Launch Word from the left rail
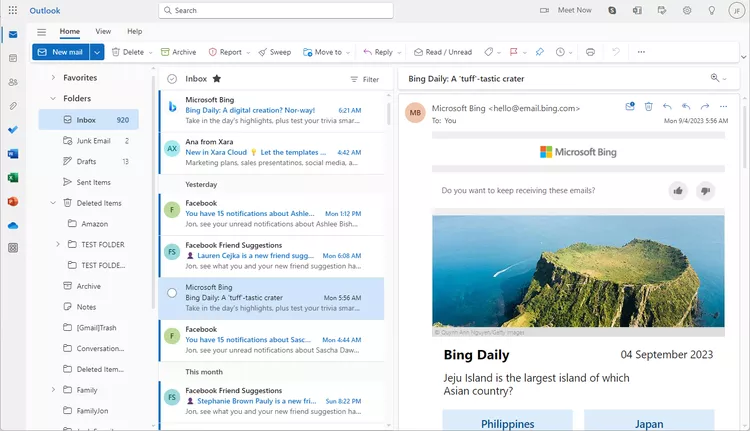This screenshot has height=431, width=750. pyautogui.click(x=13, y=154)
